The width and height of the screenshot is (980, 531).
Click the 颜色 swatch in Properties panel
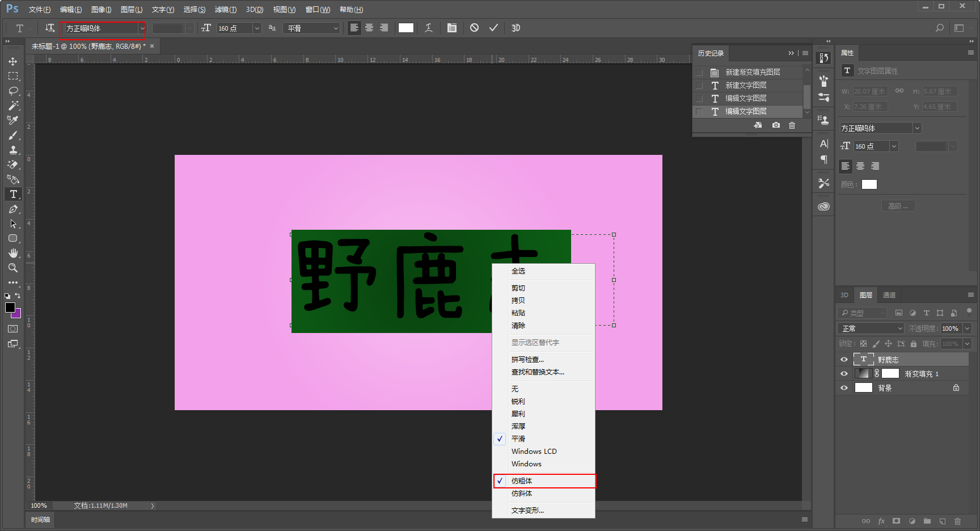coord(869,184)
